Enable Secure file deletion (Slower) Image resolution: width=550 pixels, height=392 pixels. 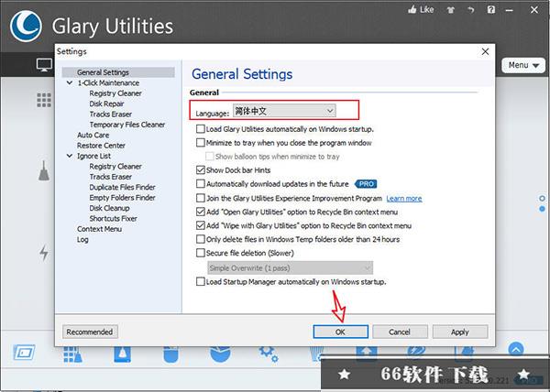[x=200, y=253]
